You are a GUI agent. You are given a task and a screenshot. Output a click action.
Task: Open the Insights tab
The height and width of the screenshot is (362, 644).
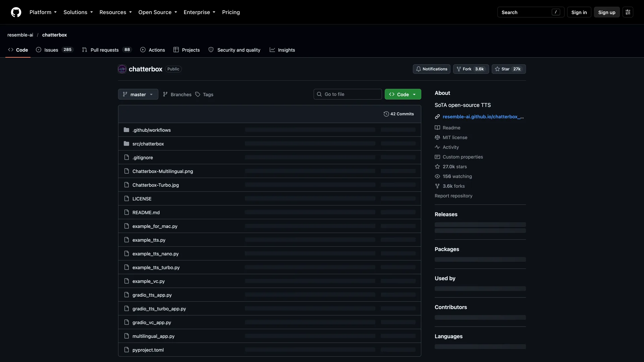282,50
